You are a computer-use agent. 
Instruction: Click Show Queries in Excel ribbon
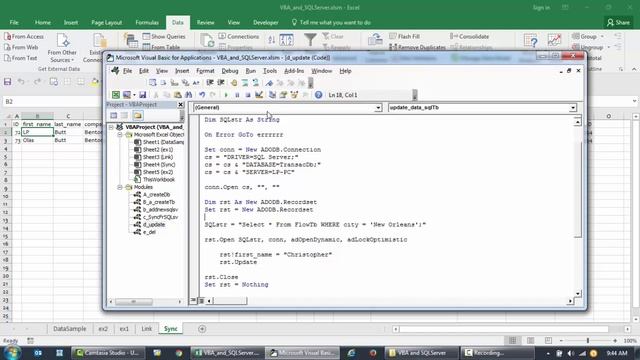click(x=164, y=36)
